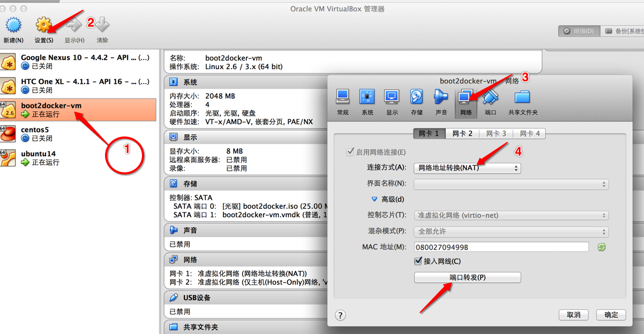Switch to 网卡 2 tab
Viewport: 644px width, 334px height.
[x=462, y=133]
